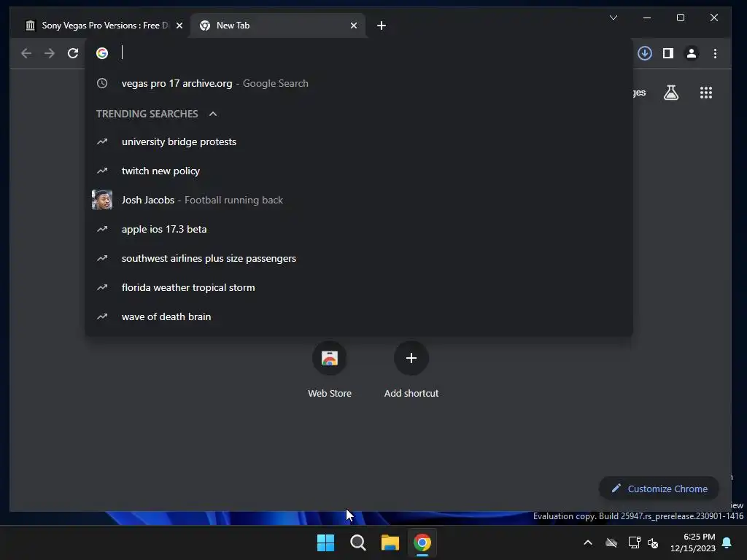747x560 pixels.
Task: Click the browser forward arrow
Action: pyautogui.click(x=50, y=53)
